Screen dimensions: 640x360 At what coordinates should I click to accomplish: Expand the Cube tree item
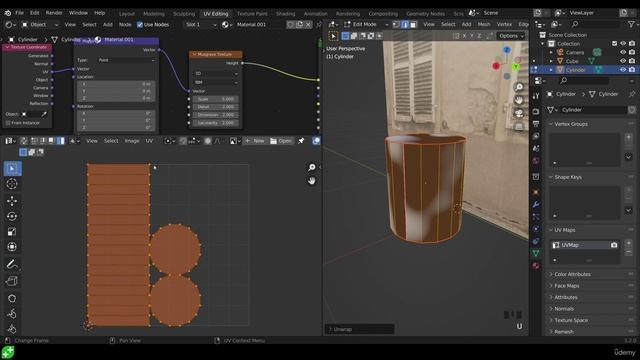551,61
